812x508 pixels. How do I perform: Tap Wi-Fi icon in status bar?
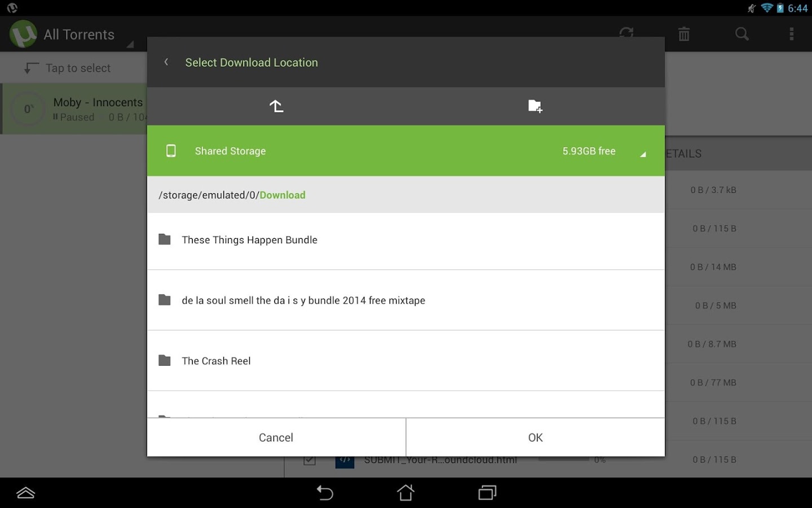pos(766,8)
